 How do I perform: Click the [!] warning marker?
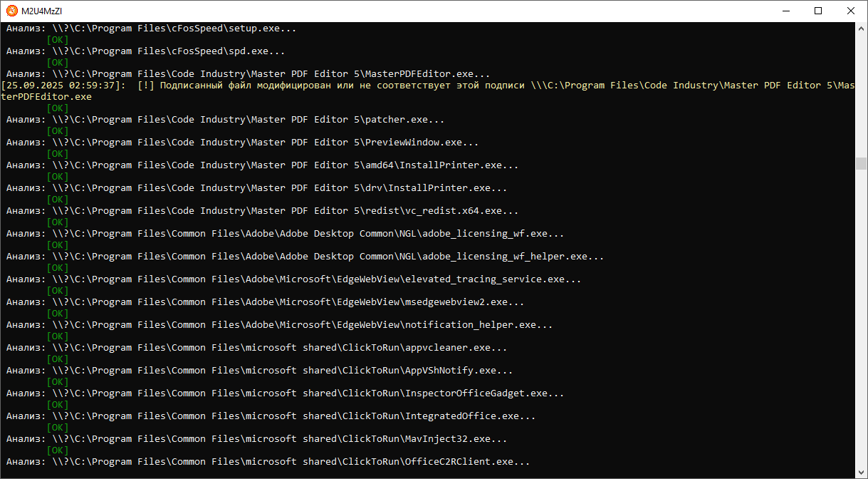coord(146,86)
